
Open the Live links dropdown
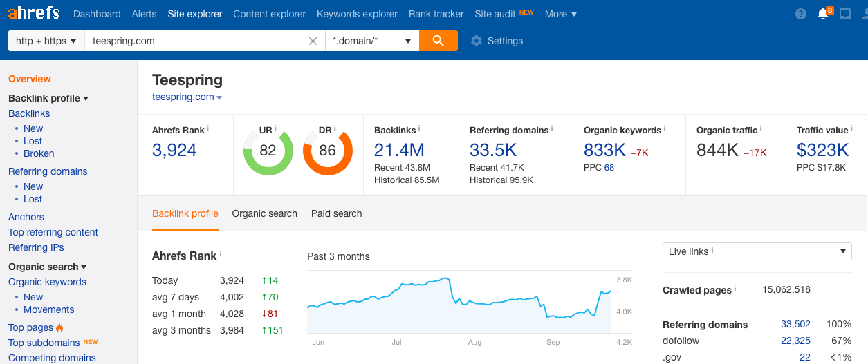pos(757,251)
